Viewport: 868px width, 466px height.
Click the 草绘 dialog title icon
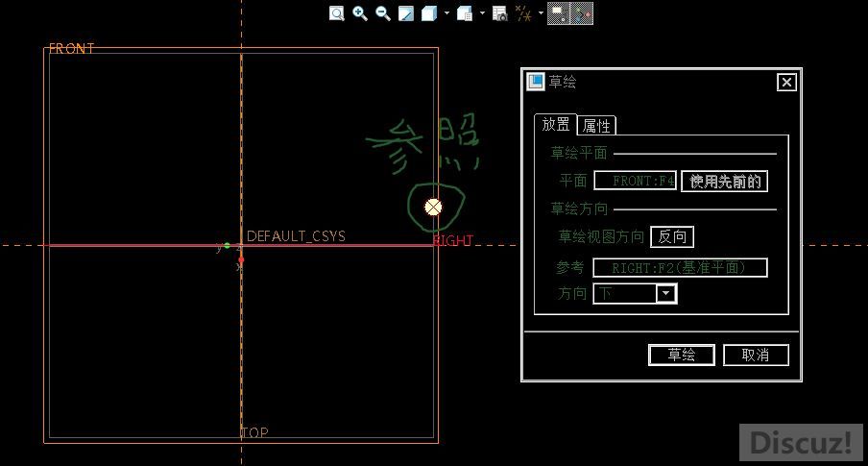536,82
